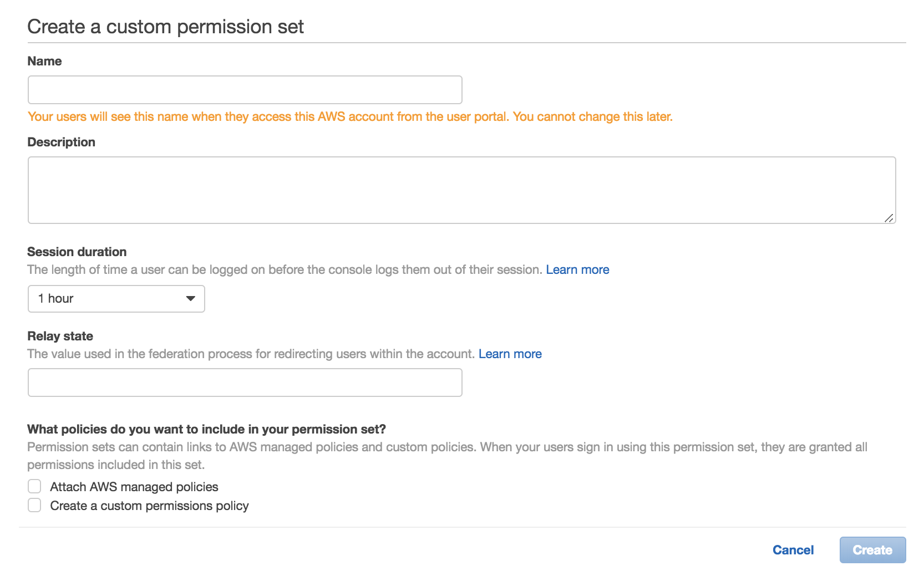Screen dimensions: 924x571
Task: Click the Relay state input field
Action: pos(245,383)
